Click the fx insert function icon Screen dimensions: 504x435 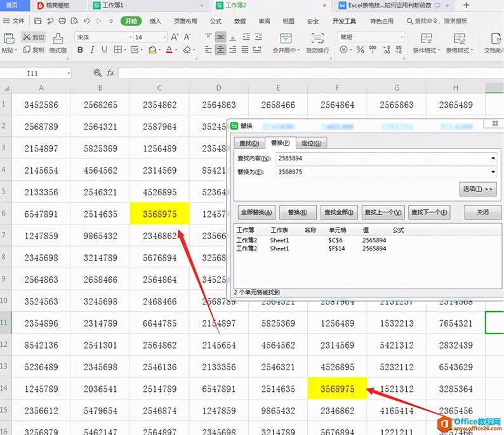point(110,73)
